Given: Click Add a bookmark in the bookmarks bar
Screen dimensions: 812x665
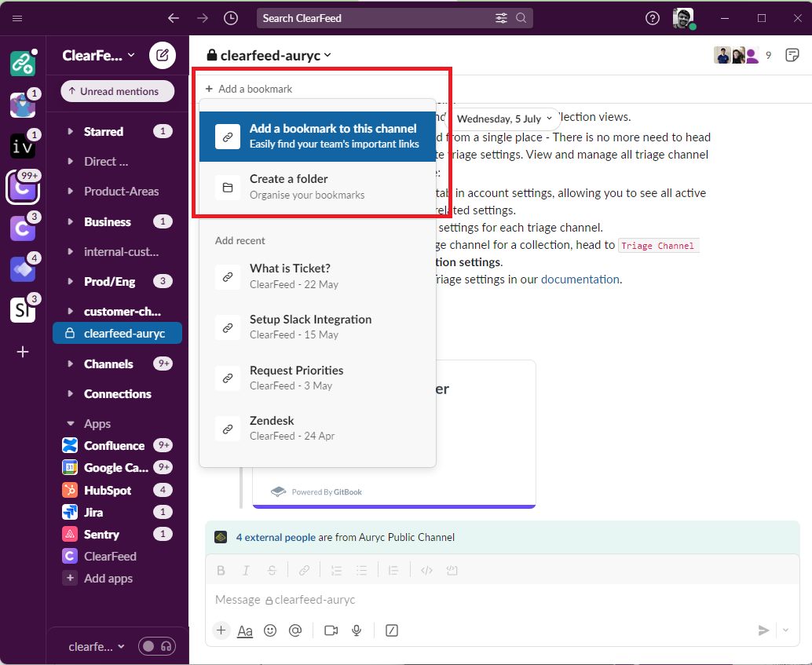Looking at the screenshot, I should (x=249, y=89).
